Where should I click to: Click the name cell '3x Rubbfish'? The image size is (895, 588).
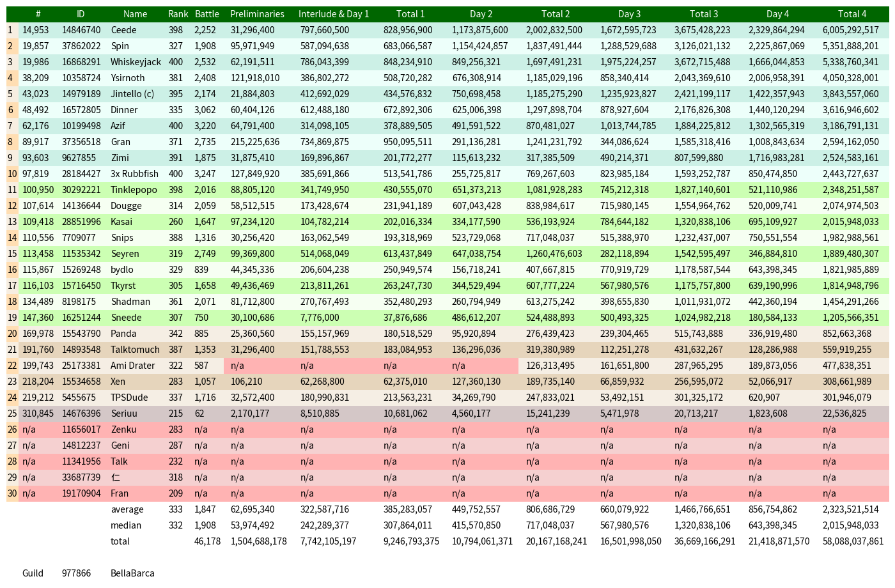[x=134, y=174]
